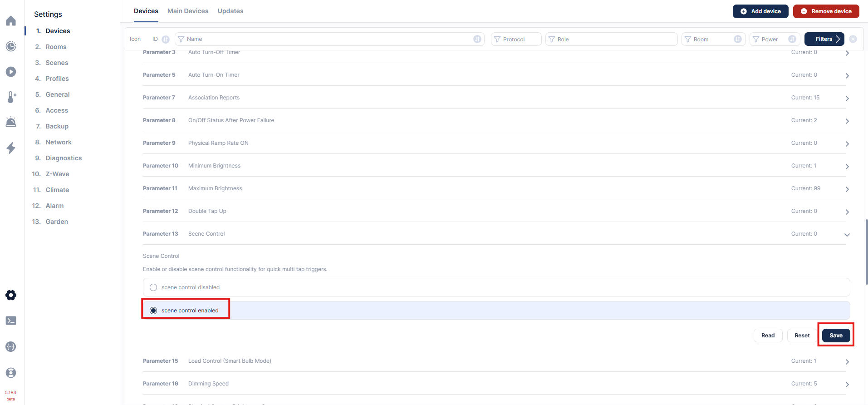This screenshot has width=868, height=405.
Task: Open the climate thermometer icon in sidebar
Action: point(11,97)
